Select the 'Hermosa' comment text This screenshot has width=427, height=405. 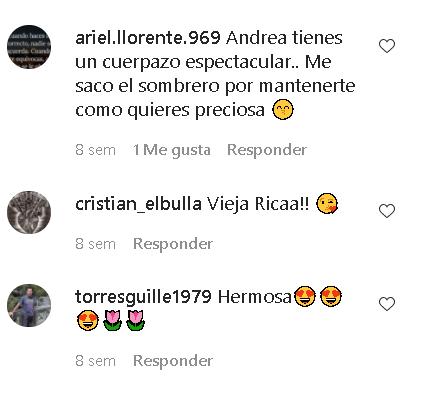click(255, 297)
